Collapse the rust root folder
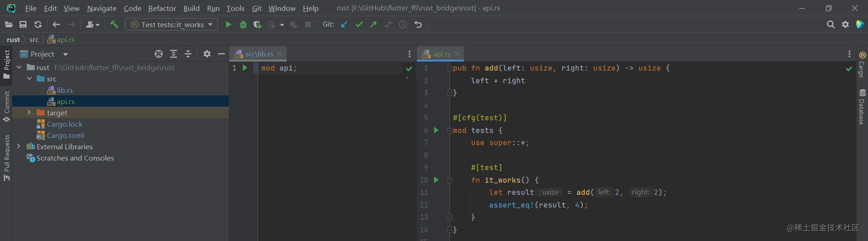 point(19,67)
